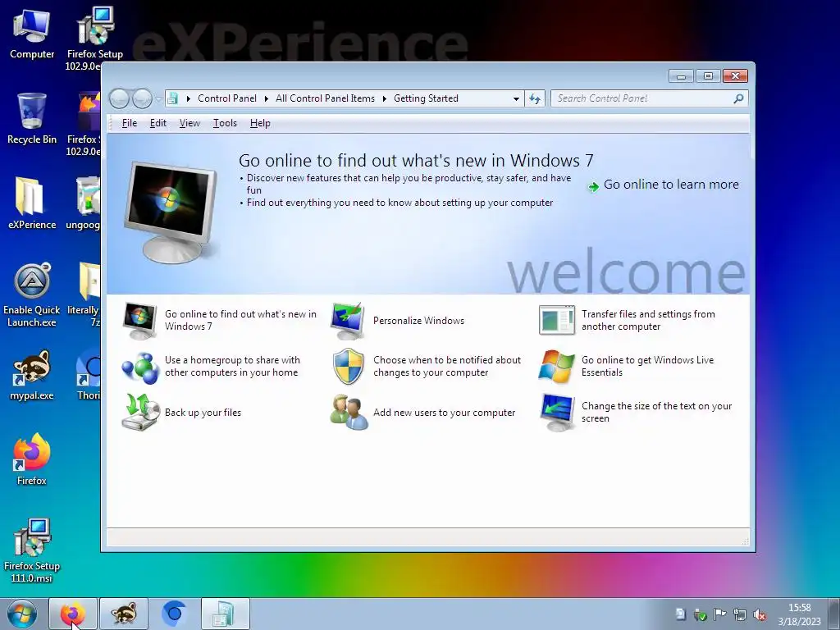840x630 pixels.
Task: Expand the arrow after Control Panel breadcrumb
Action: [267, 98]
